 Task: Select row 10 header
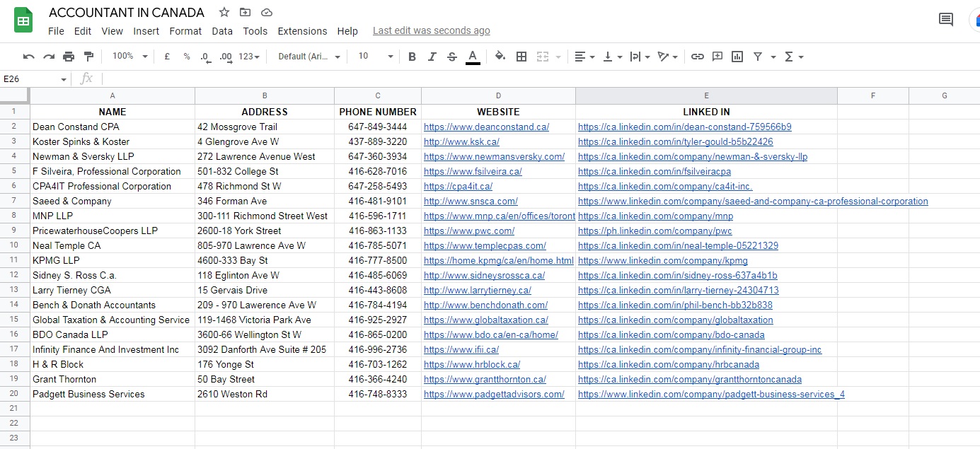click(x=14, y=246)
